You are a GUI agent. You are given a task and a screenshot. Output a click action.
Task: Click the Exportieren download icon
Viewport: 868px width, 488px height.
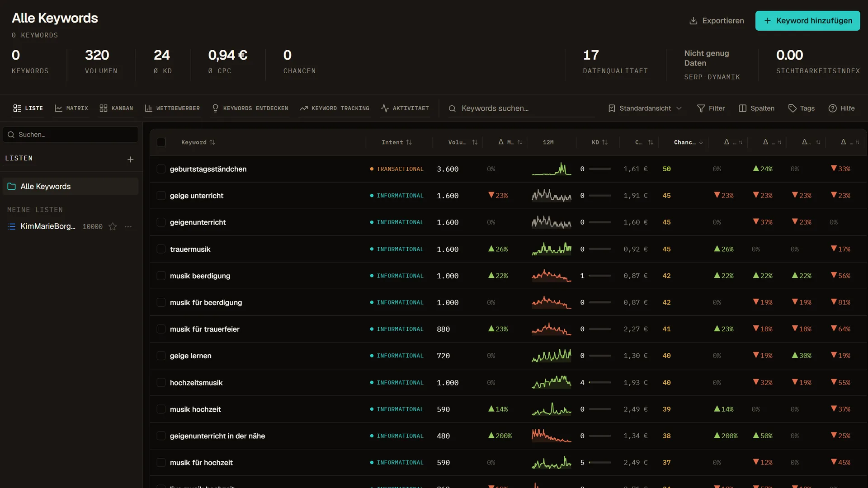pos(693,21)
